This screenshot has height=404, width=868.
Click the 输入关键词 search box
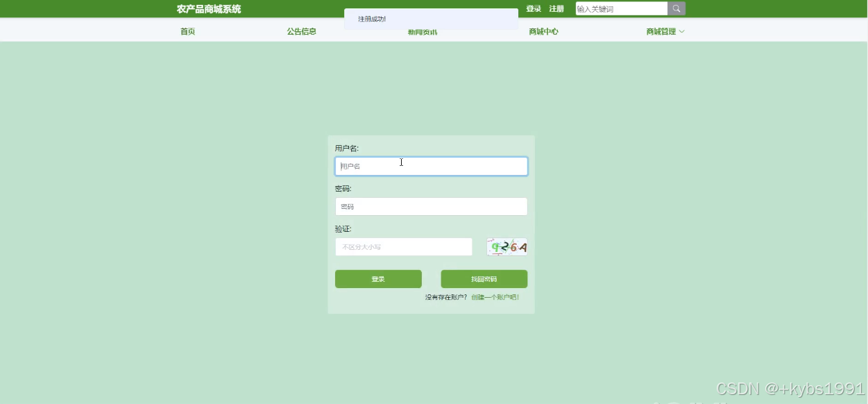pyautogui.click(x=620, y=8)
